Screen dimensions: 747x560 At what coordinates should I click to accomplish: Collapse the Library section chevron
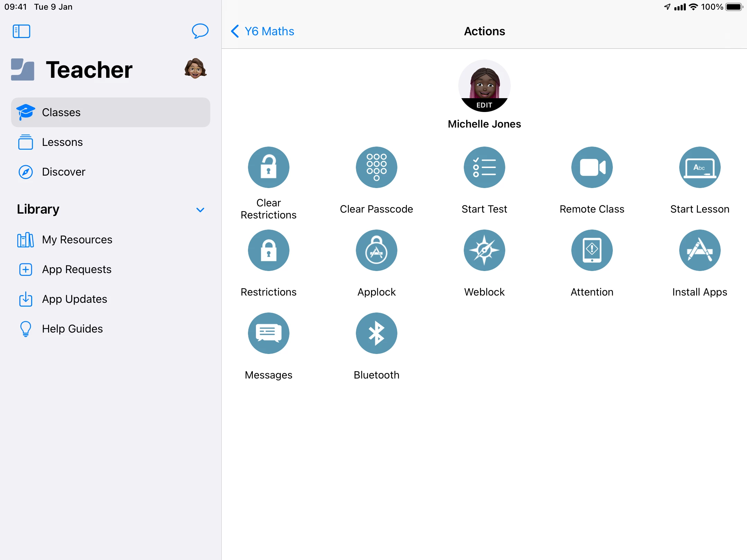click(x=200, y=210)
